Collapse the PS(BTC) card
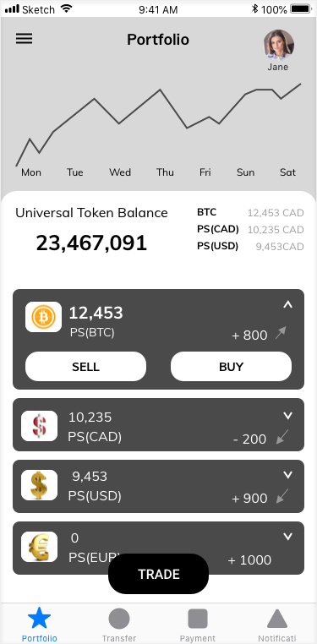The height and width of the screenshot is (644, 317). [x=288, y=304]
